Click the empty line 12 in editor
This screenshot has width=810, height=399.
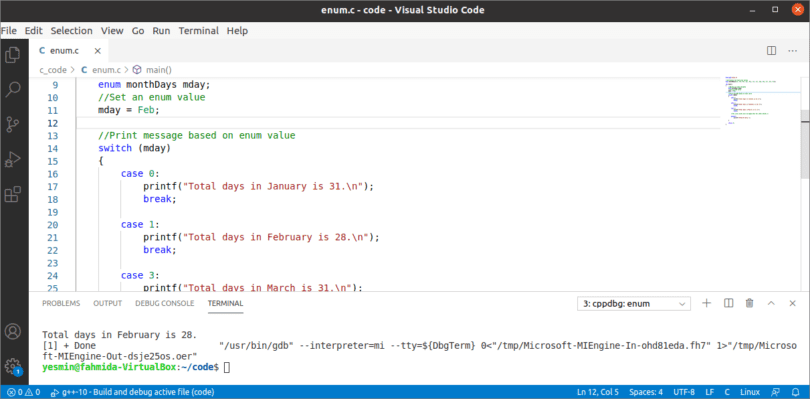(x=398, y=123)
